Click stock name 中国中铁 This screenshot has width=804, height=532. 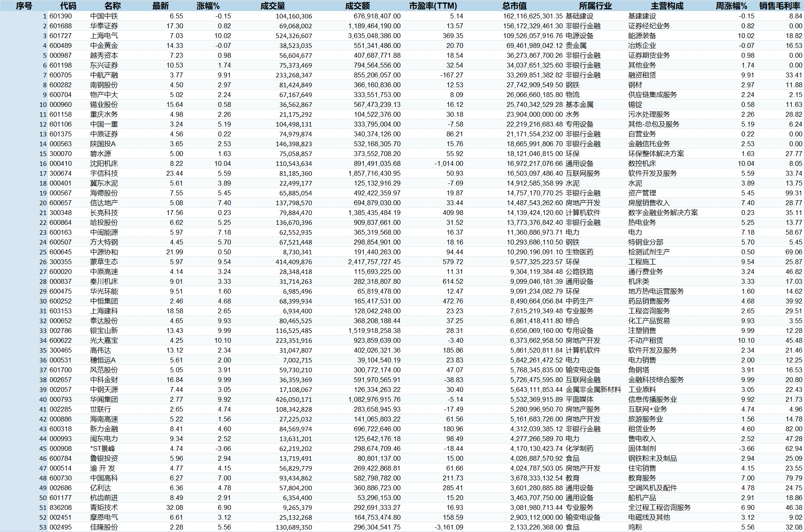104,16
